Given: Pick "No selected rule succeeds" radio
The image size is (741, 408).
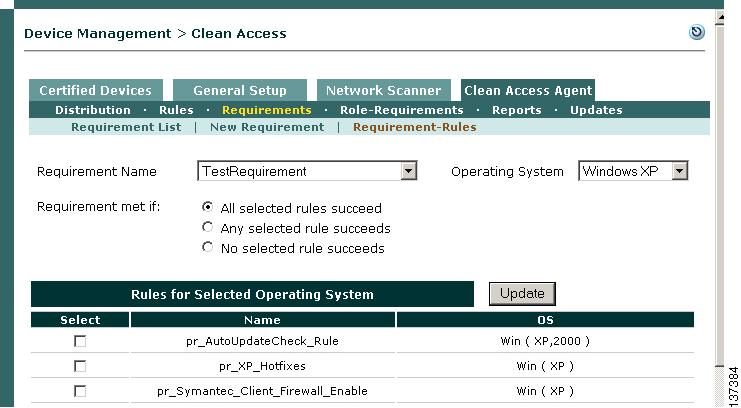Looking at the screenshot, I should (207, 247).
